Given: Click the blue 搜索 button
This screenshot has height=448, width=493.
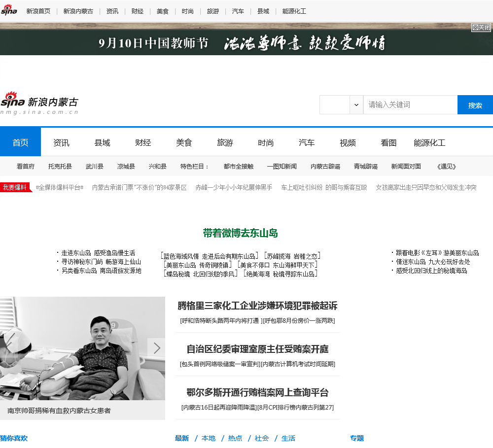Looking at the screenshot, I should (x=475, y=105).
